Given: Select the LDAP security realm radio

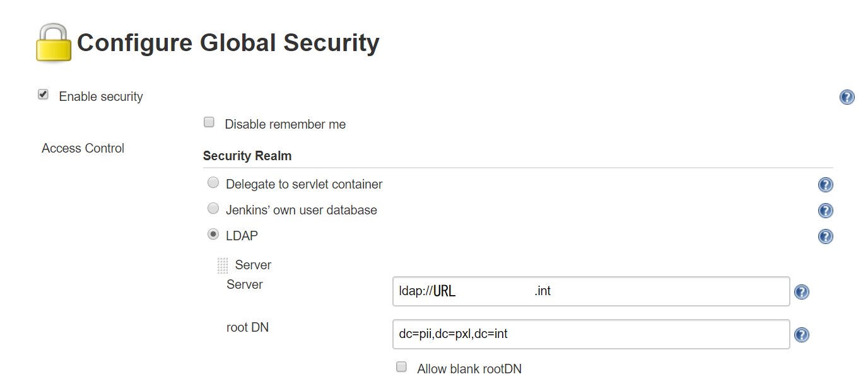Looking at the screenshot, I should click(x=214, y=235).
